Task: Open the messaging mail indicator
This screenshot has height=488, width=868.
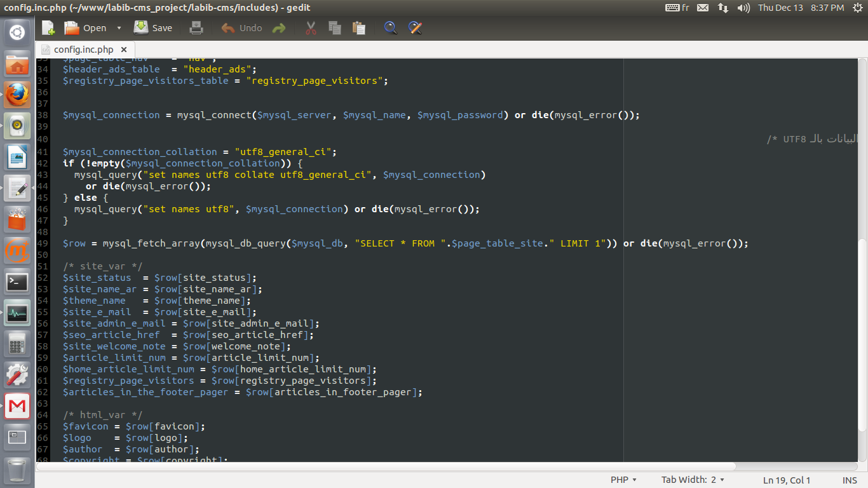Action: click(x=702, y=8)
